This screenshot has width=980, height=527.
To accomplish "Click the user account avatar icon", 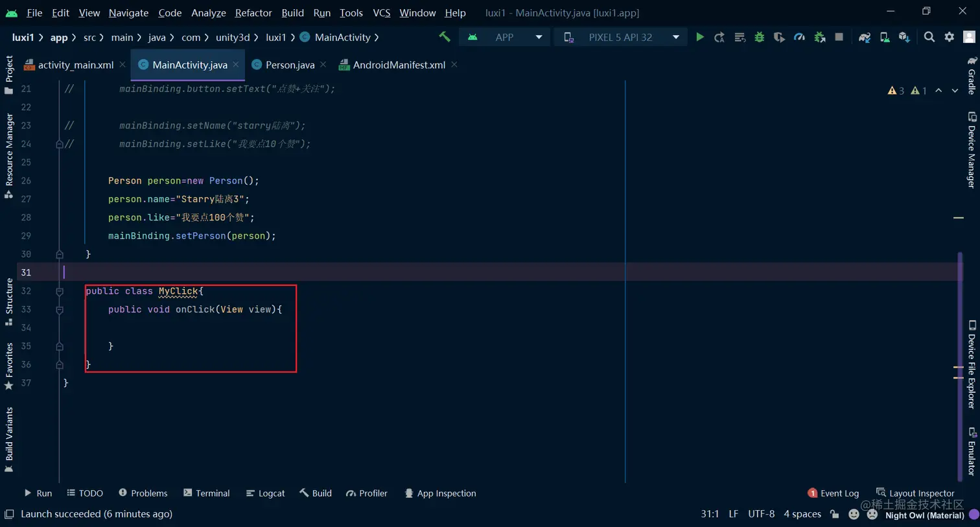I will 970,37.
